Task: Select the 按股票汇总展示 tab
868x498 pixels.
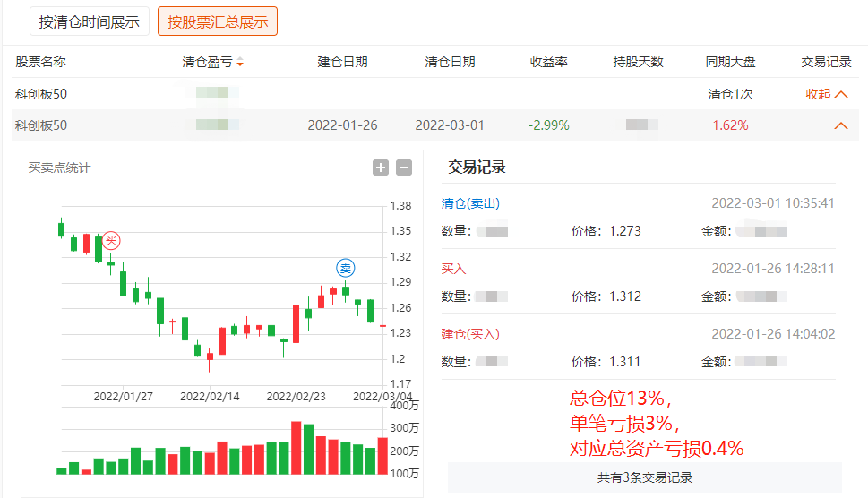Action: tap(218, 21)
